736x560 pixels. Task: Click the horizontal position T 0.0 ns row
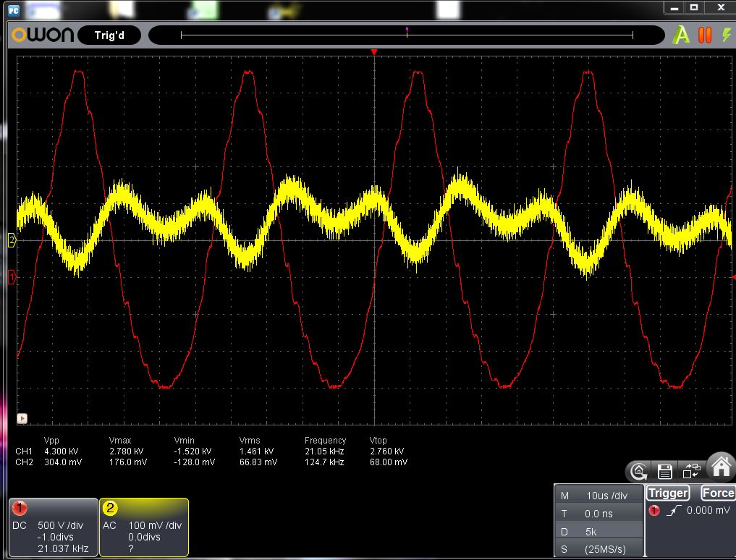[598, 514]
